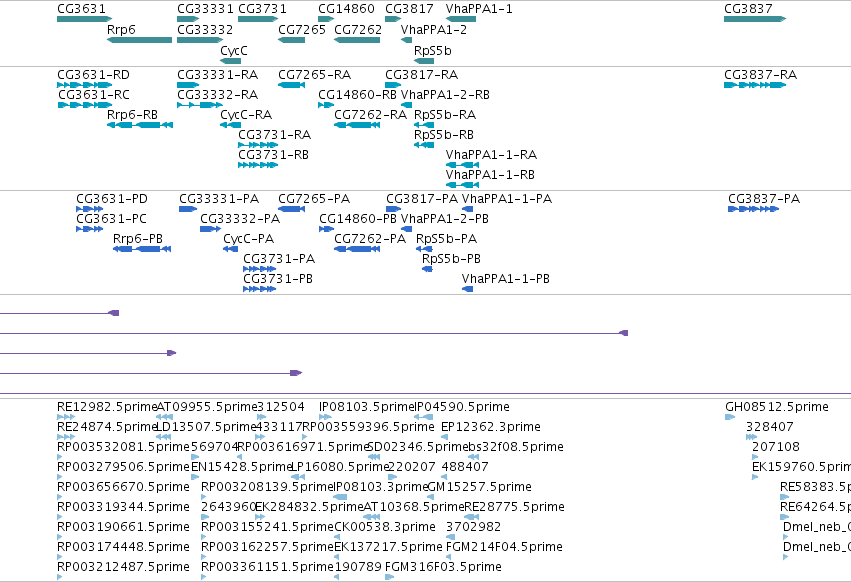This screenshot has width=851, height=582.
Task: Select the CG33332-RA transcript
Action: (x=200, y=105)
